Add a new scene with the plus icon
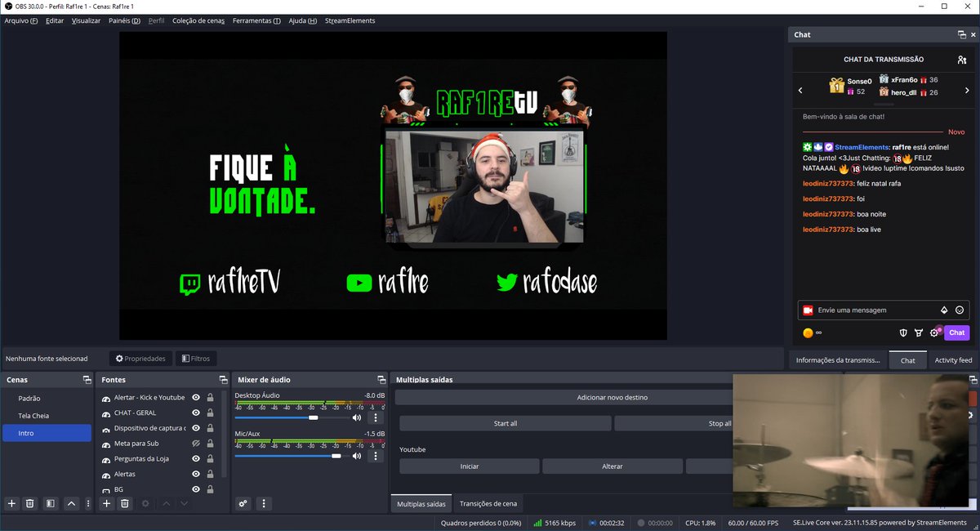 tap(11, 504)
